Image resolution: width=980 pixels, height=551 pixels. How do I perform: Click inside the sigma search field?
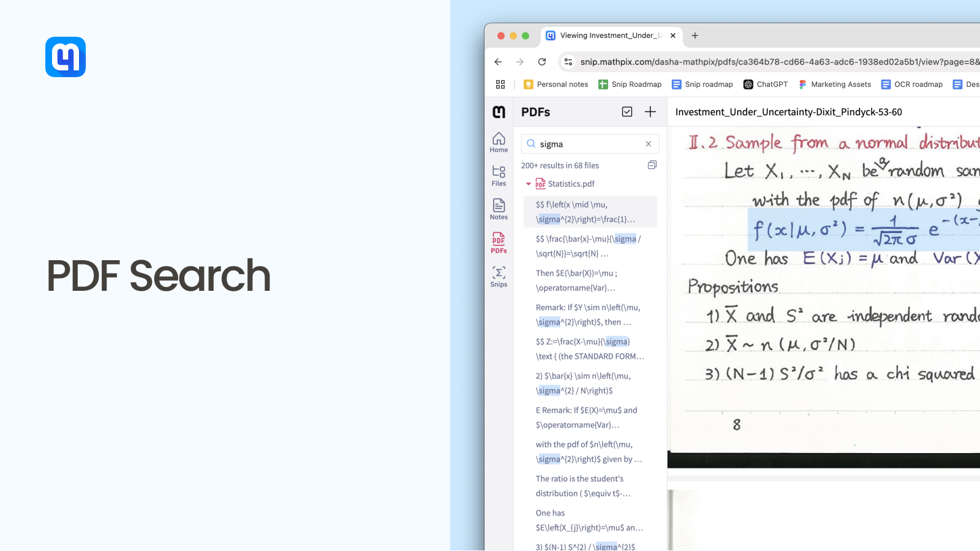(x=582, y=143)
